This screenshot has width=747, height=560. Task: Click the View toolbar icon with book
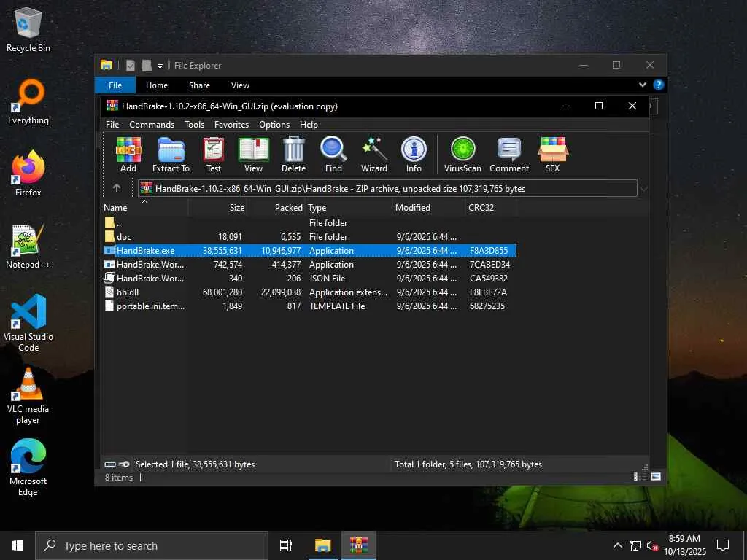253,155
